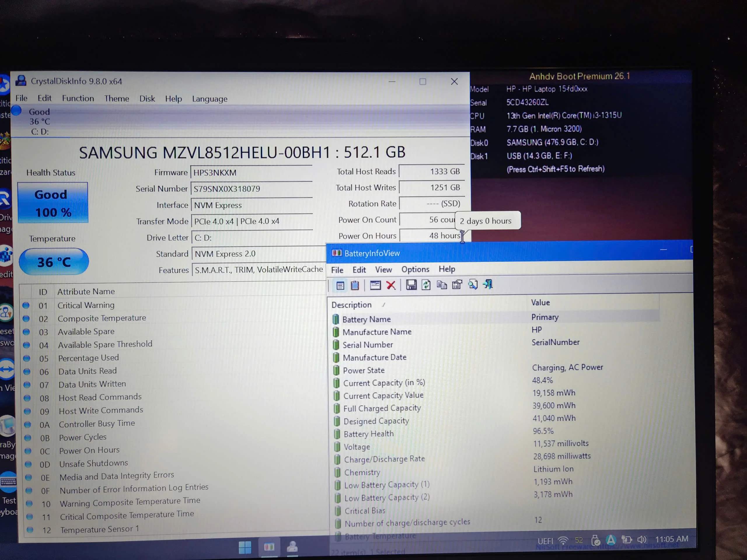Open the Edit menu in BatteryInfoView
Screen dimensions: 747x560
pyautogui.click(x=359, y=270)
